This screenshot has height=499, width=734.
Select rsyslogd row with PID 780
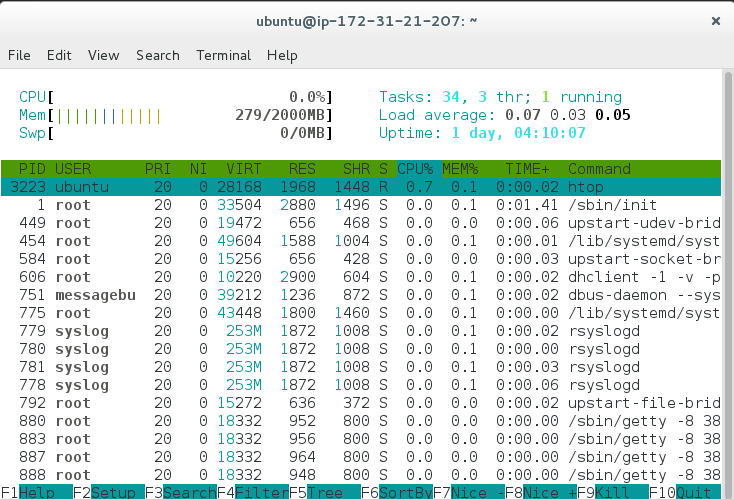click(x=361, y=349)
